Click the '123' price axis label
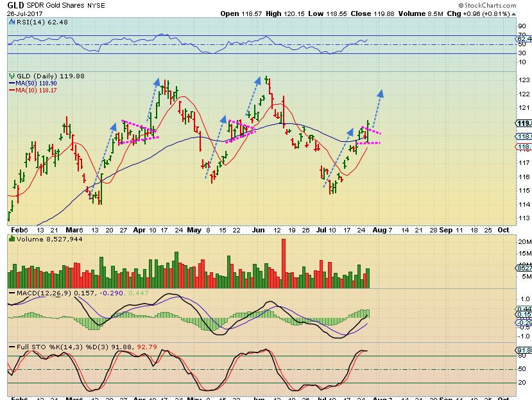This screenshot has height=400, width=532. pyautogui.click(x=524, y=80)
